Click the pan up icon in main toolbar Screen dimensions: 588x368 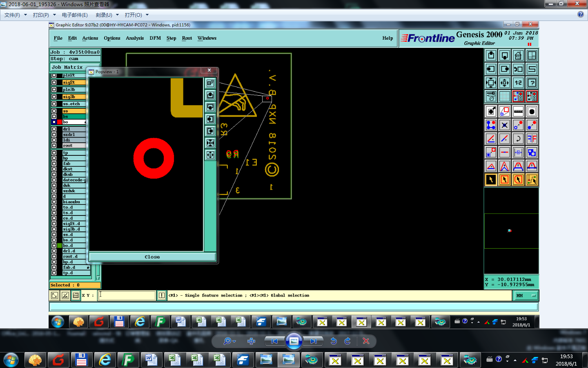pyautogui.click(x=491, y=55)
